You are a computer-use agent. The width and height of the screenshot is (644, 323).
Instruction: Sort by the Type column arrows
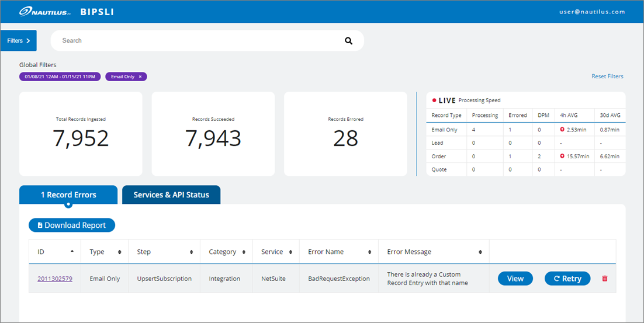(x=120, y=252)
